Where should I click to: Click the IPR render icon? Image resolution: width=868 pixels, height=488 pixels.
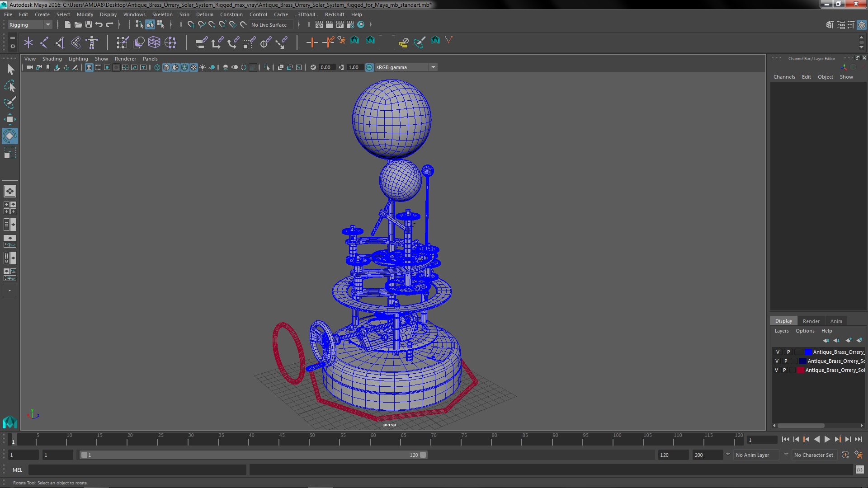click(x=340, y=25)
